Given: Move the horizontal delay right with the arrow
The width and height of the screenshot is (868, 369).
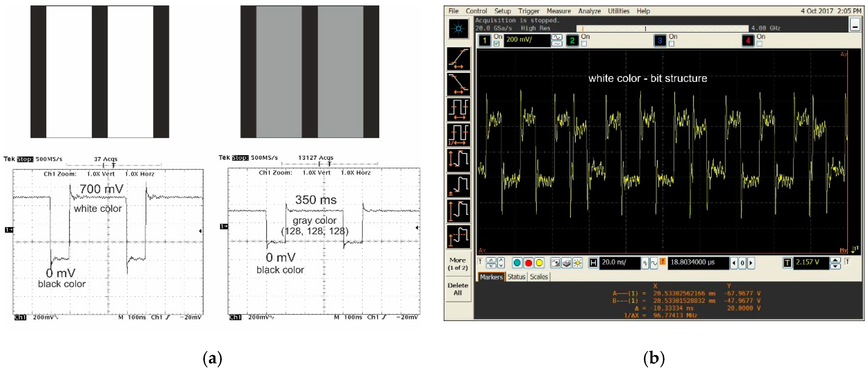Looking at the screenshot, I should [x=751, y=263].
